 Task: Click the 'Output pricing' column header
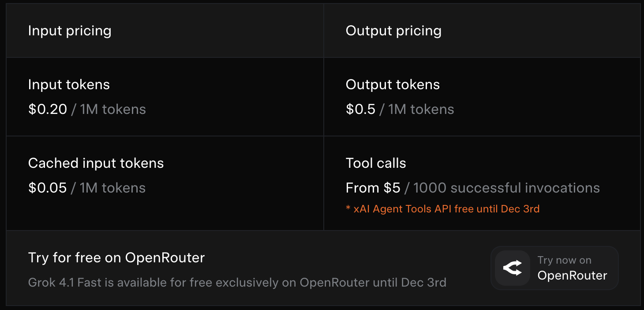pos(393,31)
